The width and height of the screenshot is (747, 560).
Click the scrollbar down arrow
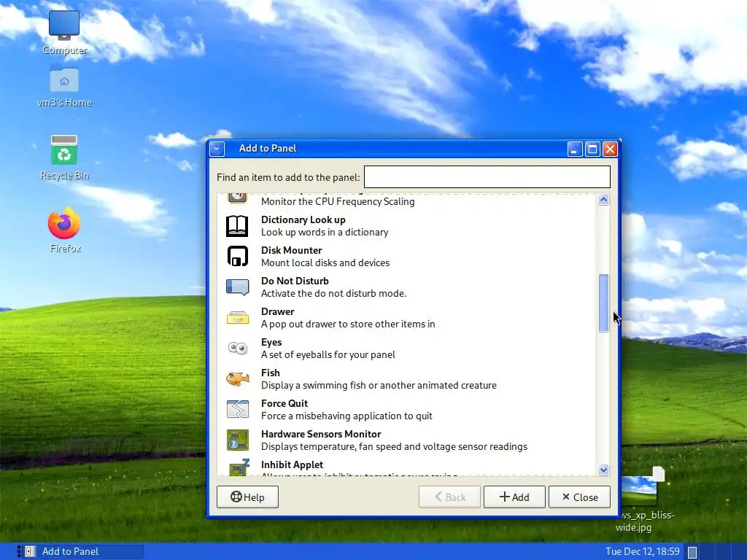(603, 470)
